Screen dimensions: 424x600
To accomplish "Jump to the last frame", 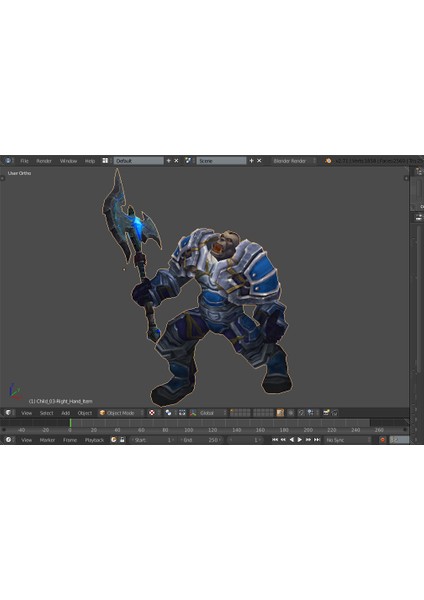I will [317, 440].
